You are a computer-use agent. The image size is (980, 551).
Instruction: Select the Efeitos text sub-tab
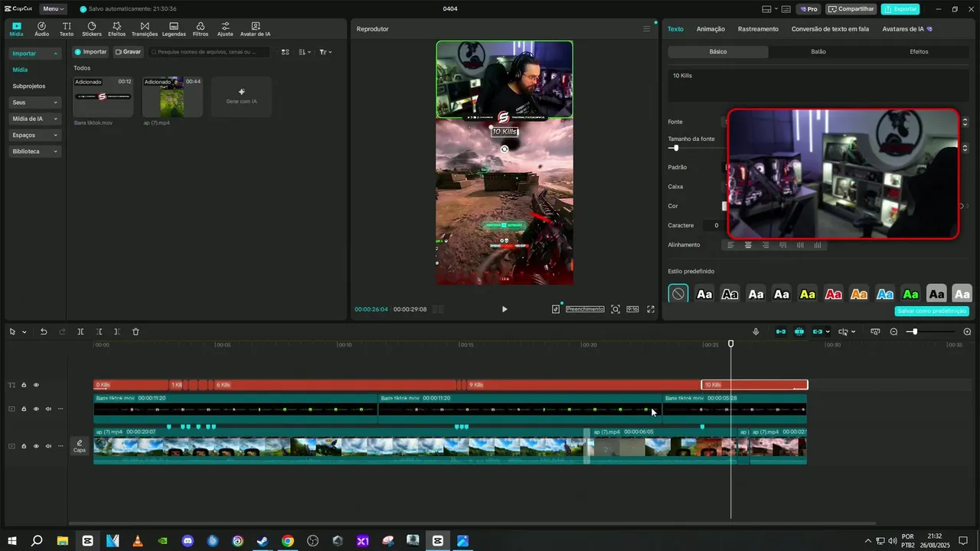pos(919,52)
